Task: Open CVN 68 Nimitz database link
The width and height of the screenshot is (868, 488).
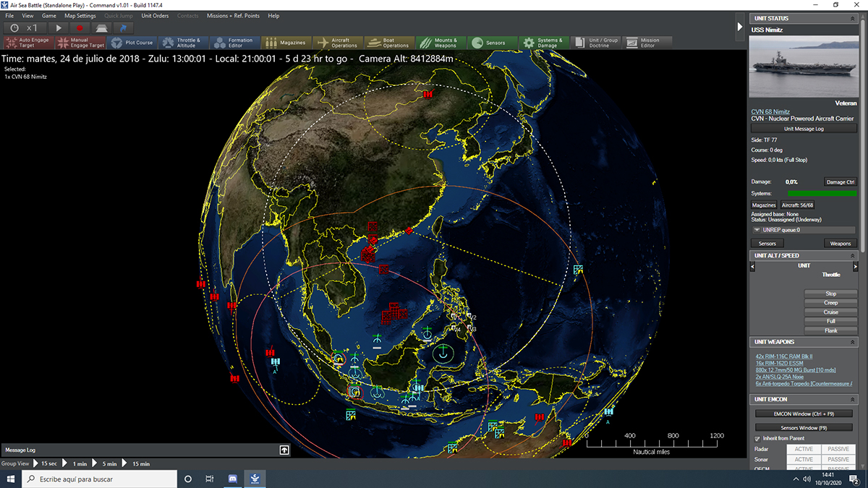Action: click(x=770, y=111)
